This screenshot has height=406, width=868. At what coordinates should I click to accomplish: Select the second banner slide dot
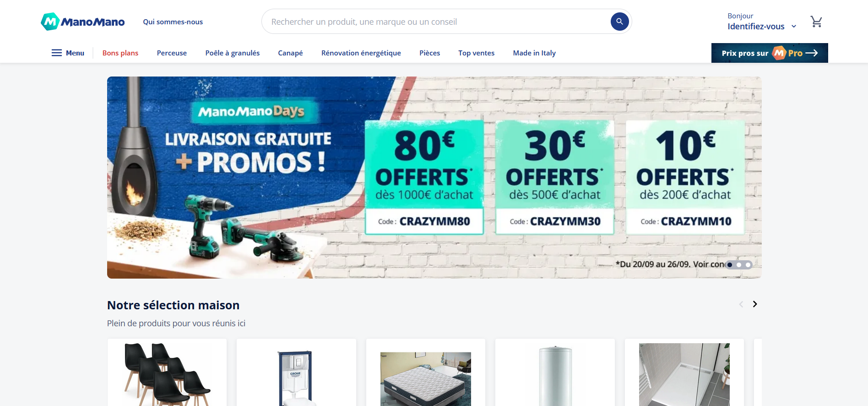click(739, 265)
